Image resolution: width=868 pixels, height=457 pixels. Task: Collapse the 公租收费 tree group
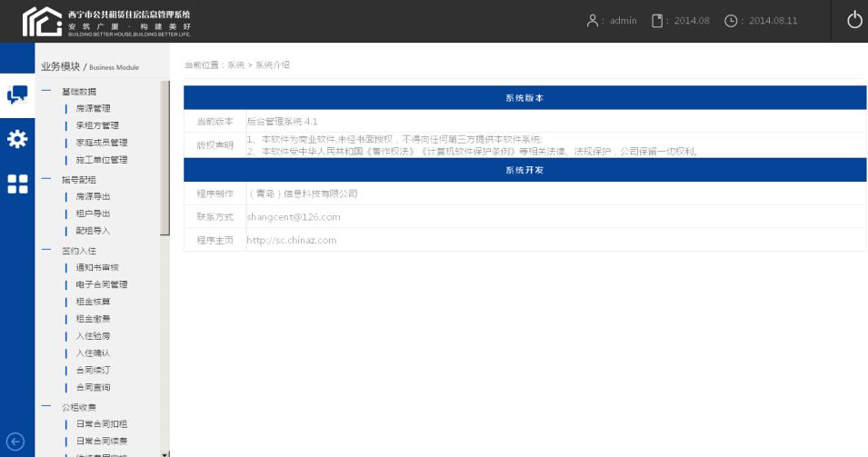pos(45,406)
